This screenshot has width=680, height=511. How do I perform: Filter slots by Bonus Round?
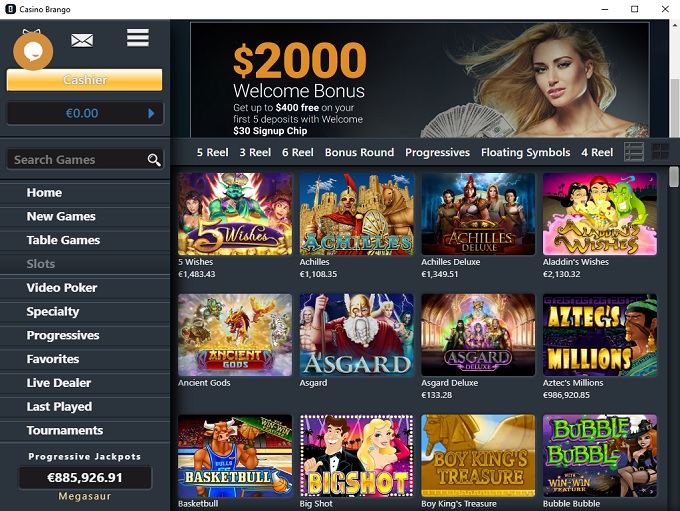click(x=360, y=152)
